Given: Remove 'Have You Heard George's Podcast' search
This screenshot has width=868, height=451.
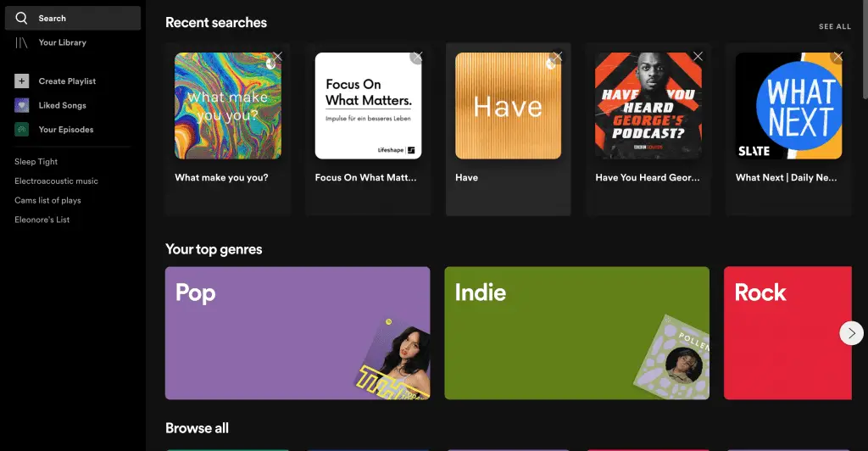Looking at the screenshot, I should tap(698, 57).
